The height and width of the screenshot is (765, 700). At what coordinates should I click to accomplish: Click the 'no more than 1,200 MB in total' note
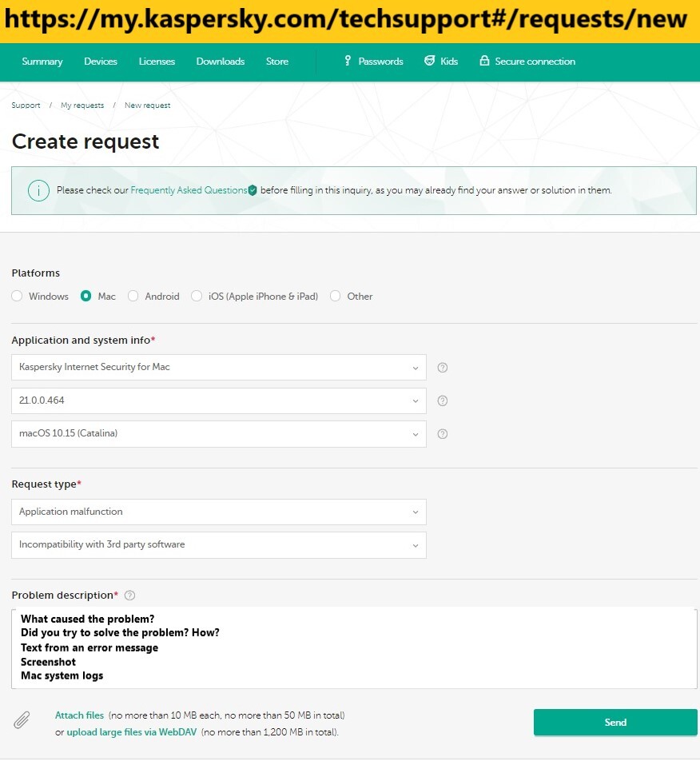(x=270, y=731)
